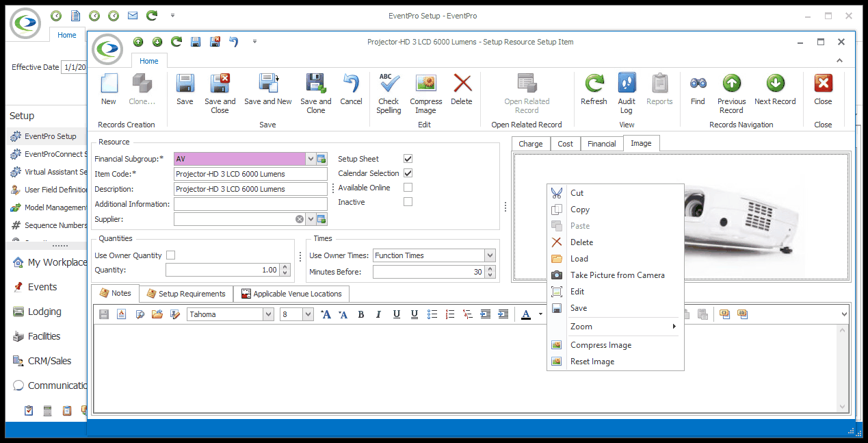Click the green up arrow in quick access toolbar
This screenshot has width=868, height=443.
tap(138, 42)
